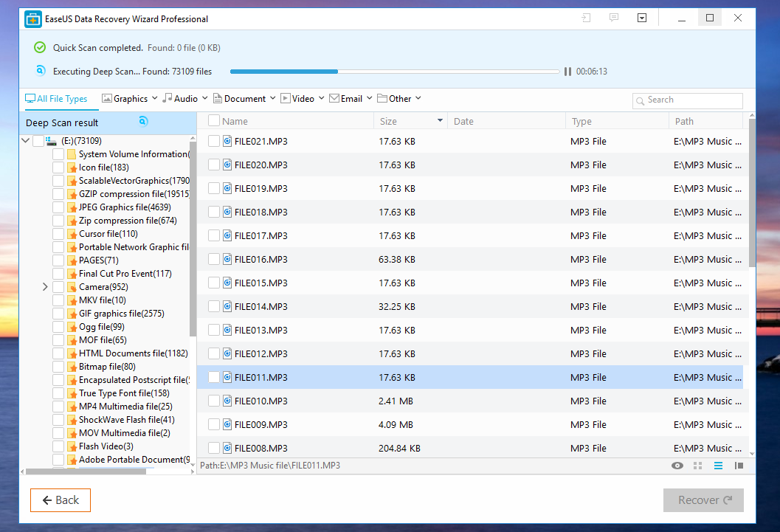Select the True Type Font file(158) item
Screen dimensions: 780x532
[x=124, y=393]
